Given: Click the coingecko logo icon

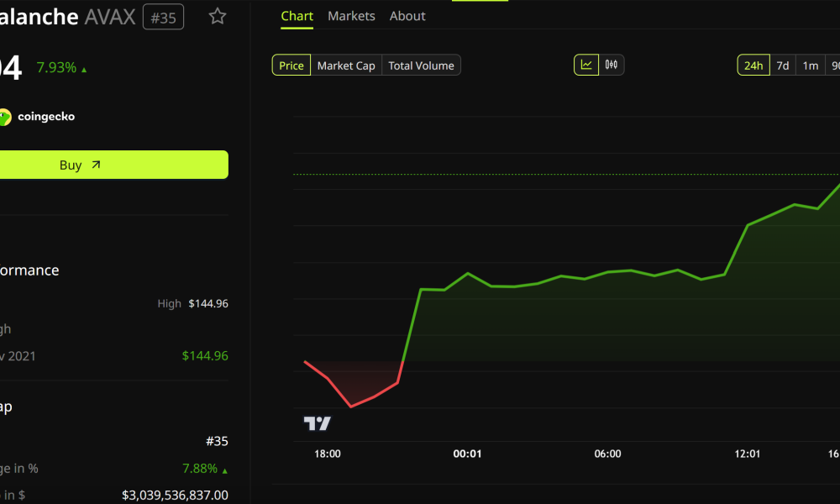Looking at the screenshot, I should pyautogui.click(x=5, y=117).
